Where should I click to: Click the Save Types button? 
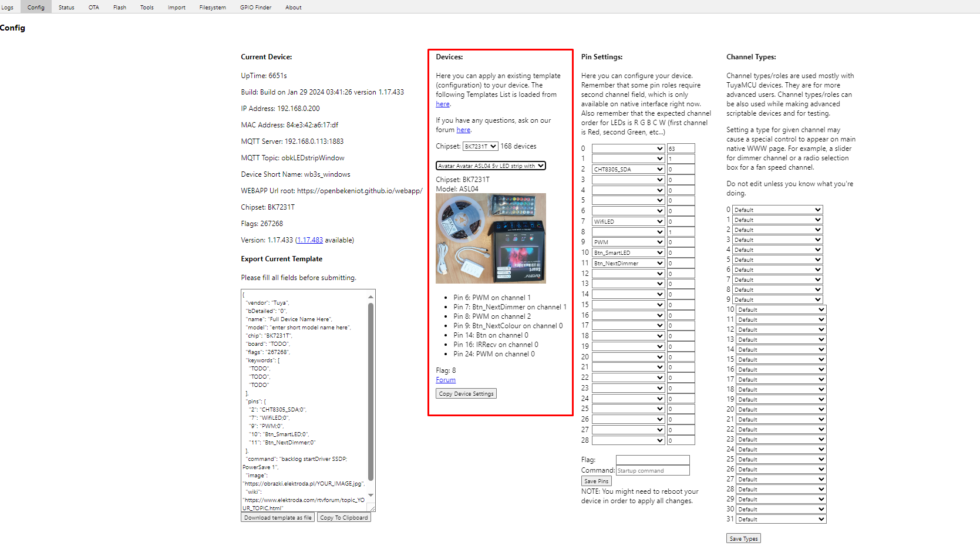(743, 538)
